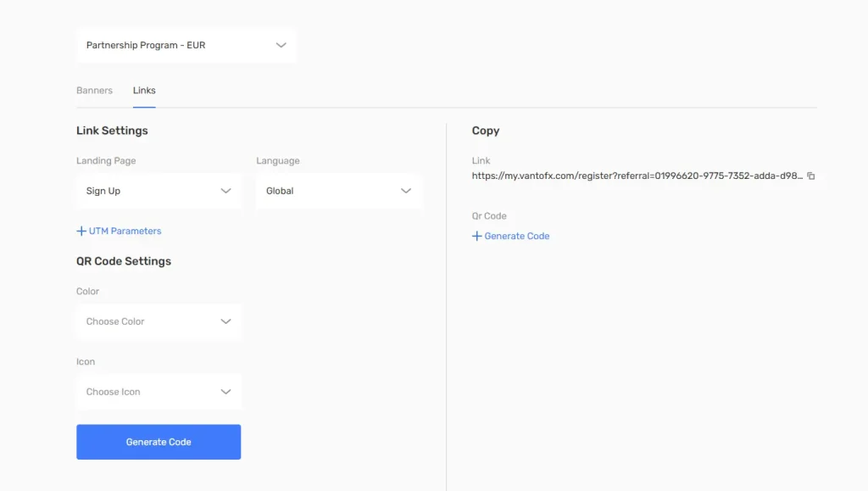Click the chevron arrow in Choose Icon field
The height and width of the screenshot is (491, 868).
(225, 392)
